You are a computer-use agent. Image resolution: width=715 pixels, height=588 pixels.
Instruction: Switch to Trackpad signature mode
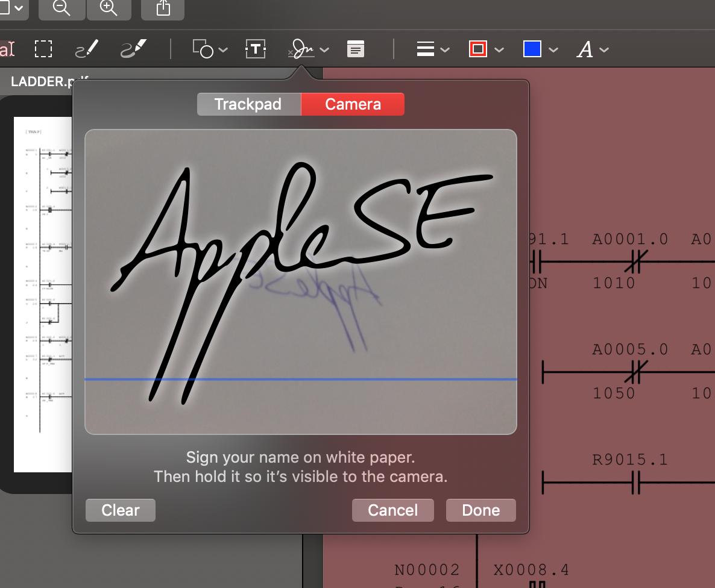point(248,104)
